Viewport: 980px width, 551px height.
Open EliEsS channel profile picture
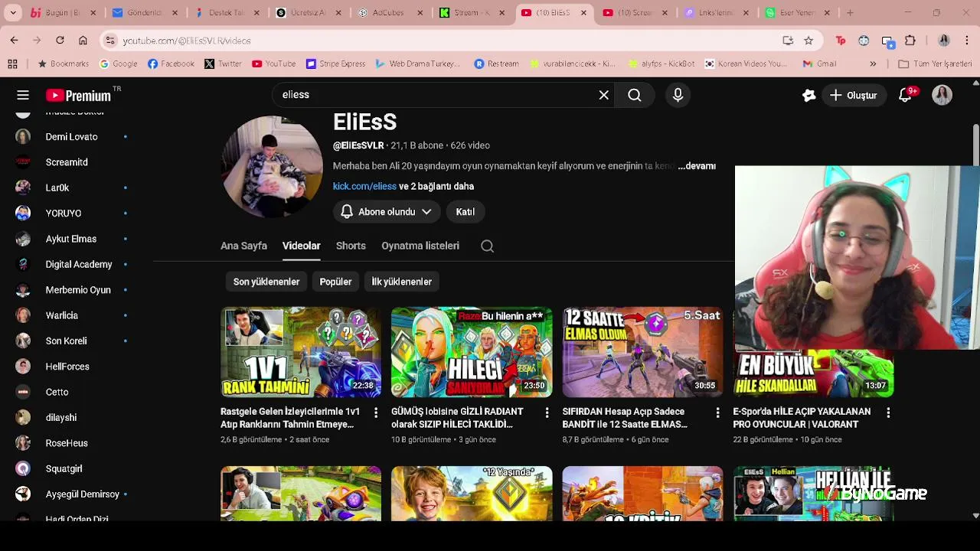[x=272, y=166]
